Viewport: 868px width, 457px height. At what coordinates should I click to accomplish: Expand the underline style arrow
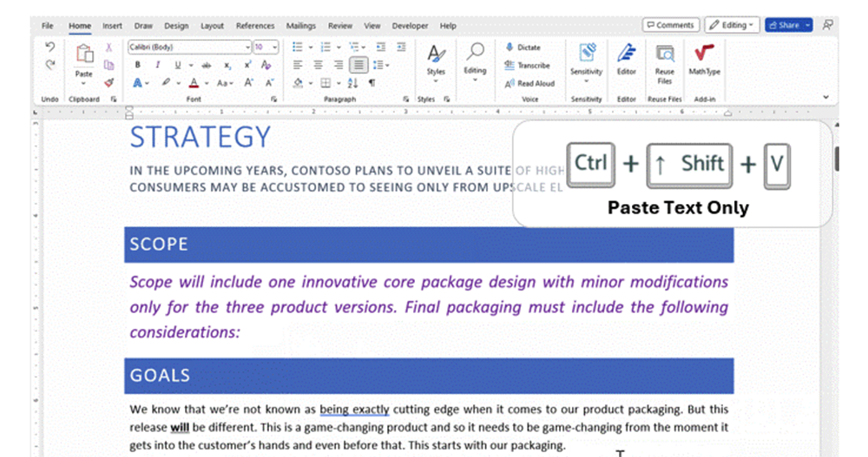[x=191, y=65]
